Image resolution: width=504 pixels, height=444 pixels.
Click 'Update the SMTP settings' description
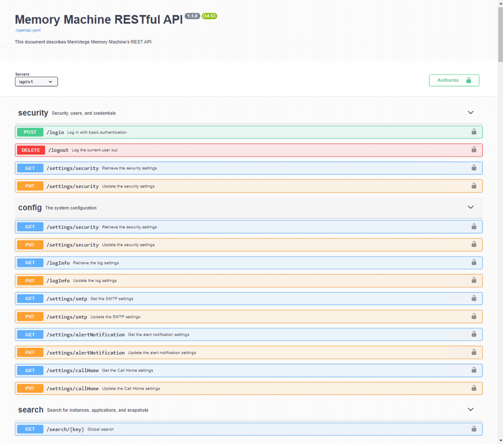click(x=115, y=317)
